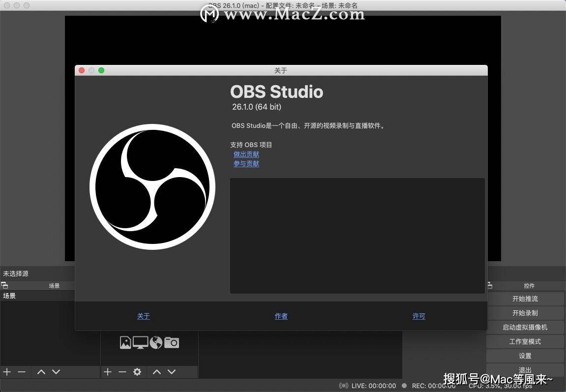This screenshot has height=392, width=566.
Task: Click the dark text box in About dialog
Action: click(x=357, y=235)
